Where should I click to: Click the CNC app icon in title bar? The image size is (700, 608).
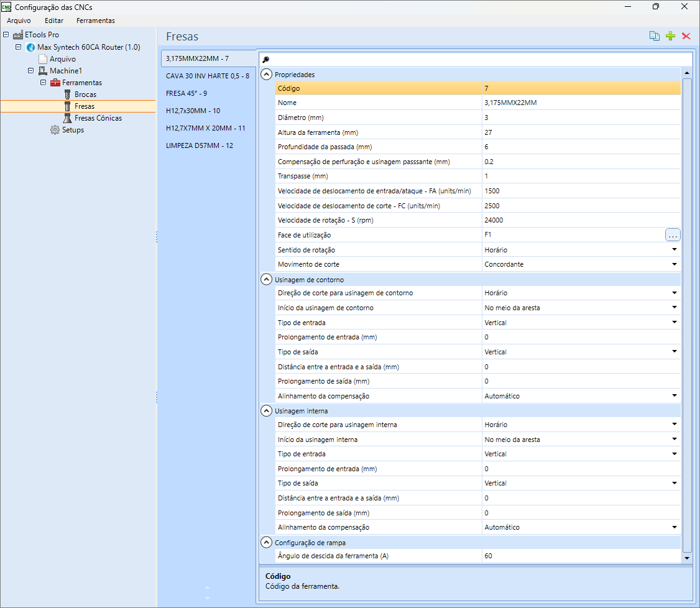[6, 7]
